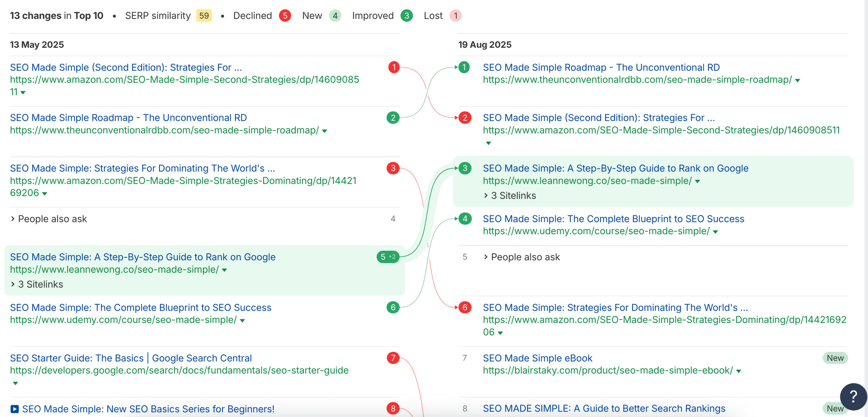Click the green New count badge showing 4

click(x=335, y=16)
